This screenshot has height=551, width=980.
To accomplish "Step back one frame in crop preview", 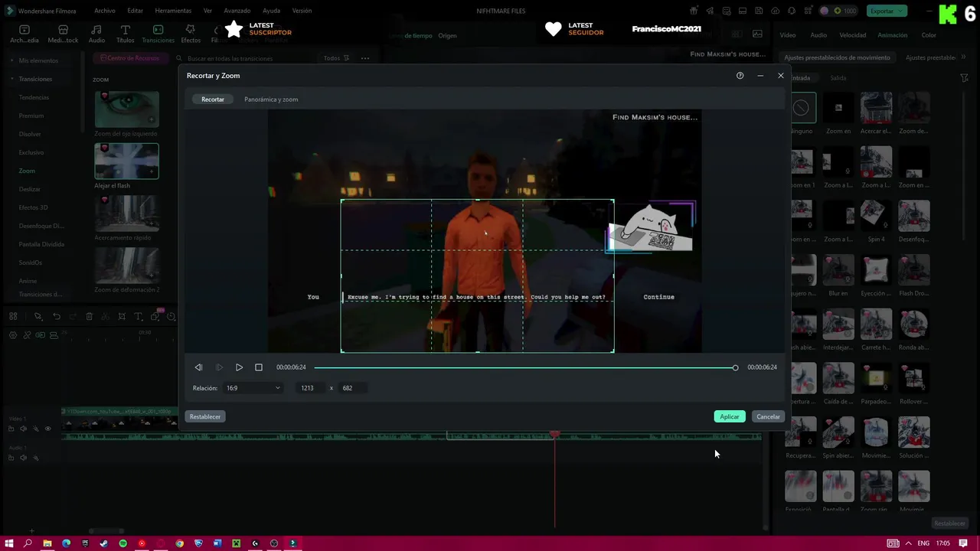I will tap(198, 367).
